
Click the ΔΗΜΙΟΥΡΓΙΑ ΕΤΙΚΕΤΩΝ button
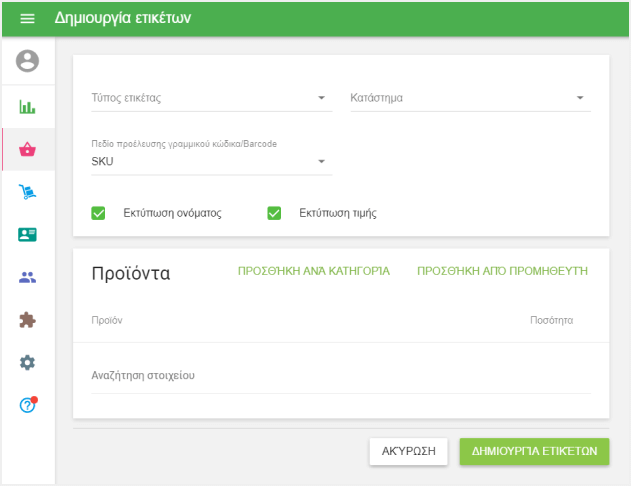click(x=534, y=451)
